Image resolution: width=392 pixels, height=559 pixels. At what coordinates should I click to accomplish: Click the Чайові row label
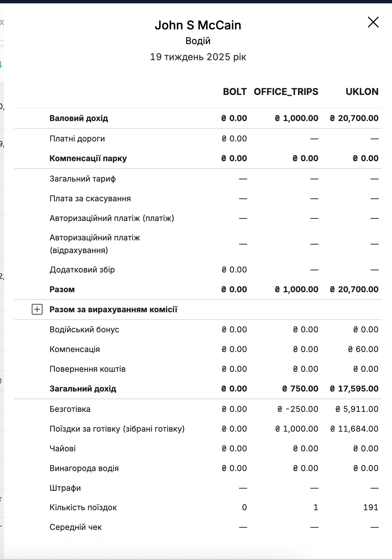coord(63,448)
